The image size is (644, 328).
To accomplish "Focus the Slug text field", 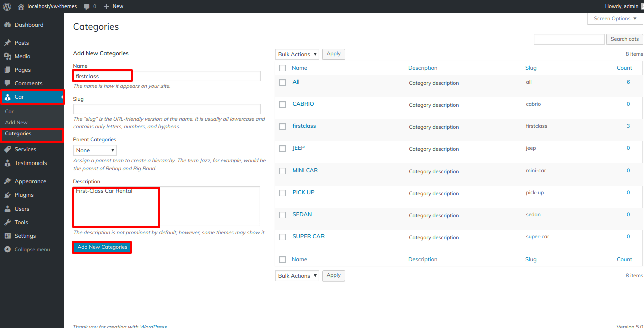I will click(x=167, y=109).
